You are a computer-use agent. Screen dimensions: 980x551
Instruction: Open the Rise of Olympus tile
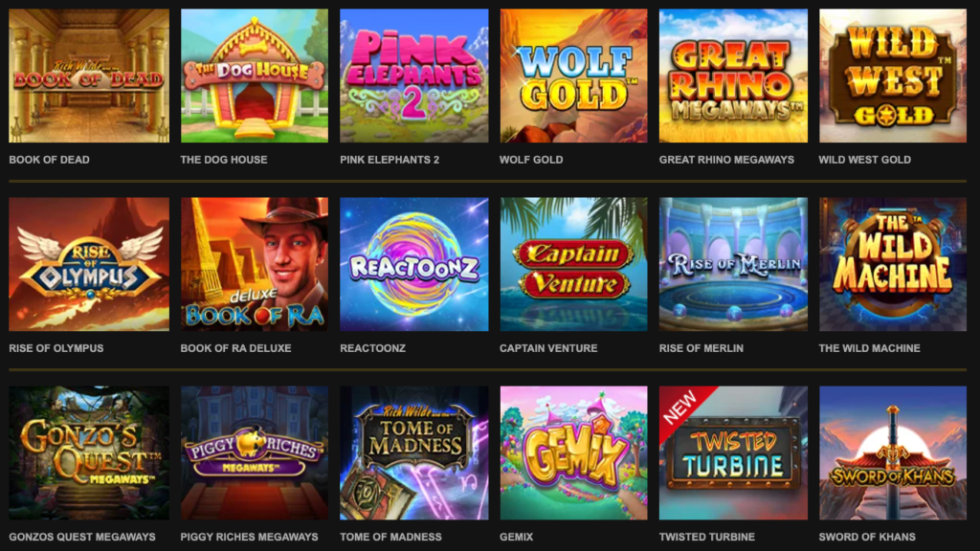tap(89, 264)
